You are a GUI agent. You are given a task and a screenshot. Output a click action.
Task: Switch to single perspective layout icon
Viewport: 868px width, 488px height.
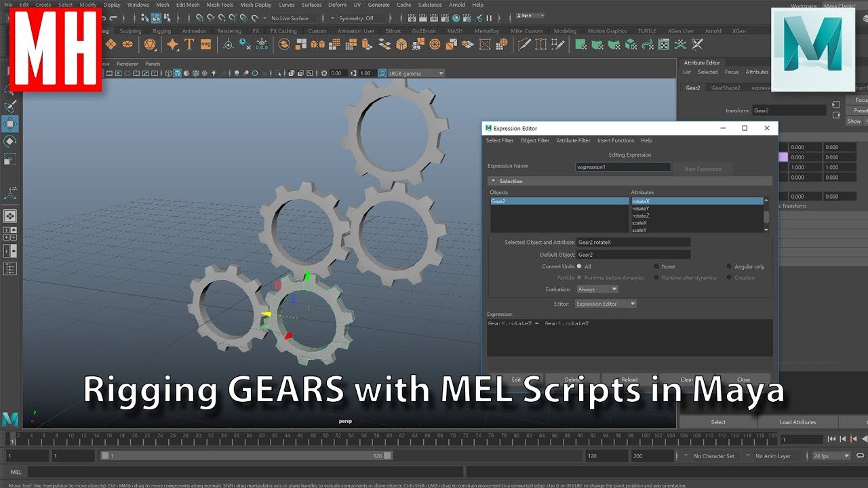point(10,216)
